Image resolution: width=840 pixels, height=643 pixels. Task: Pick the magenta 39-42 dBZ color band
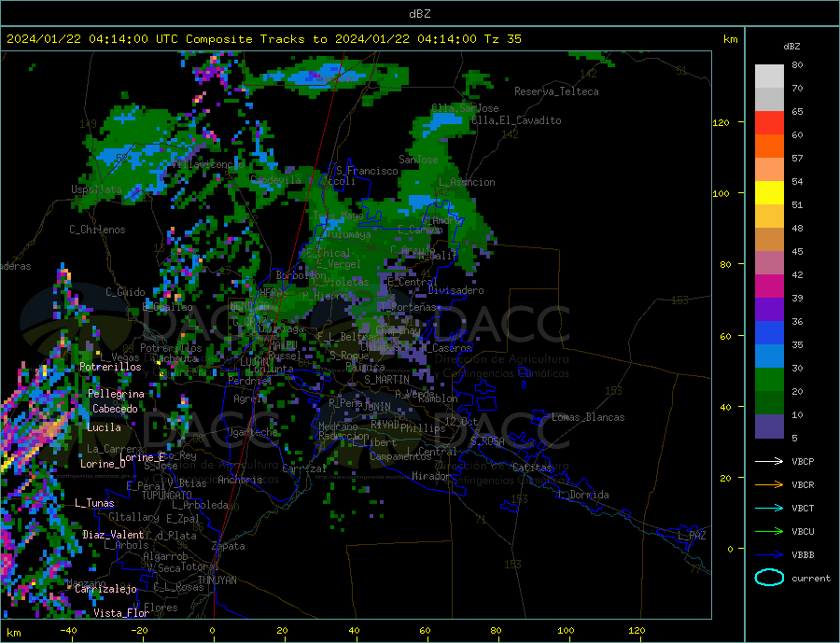[x=769, y=287]
